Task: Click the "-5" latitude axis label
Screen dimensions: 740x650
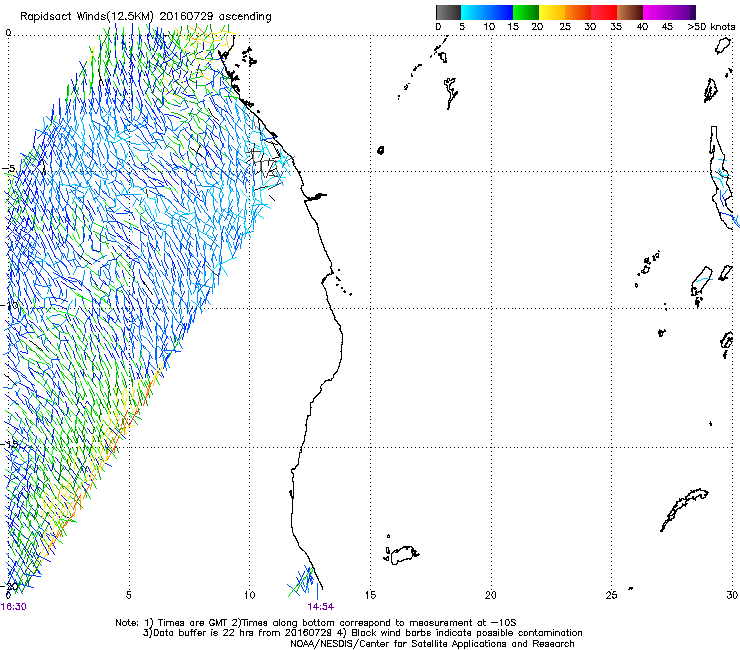Action: coord(9,169)
